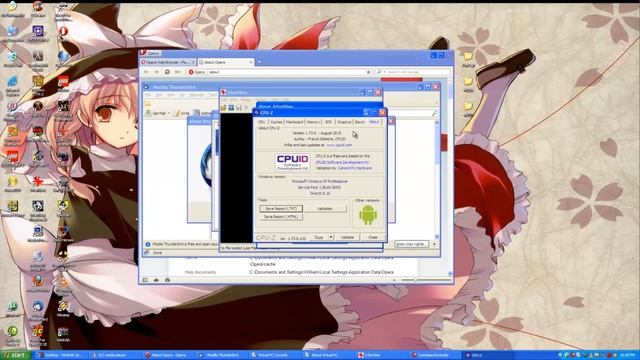This screenshot has width=640, height=360.
Task: Open the Thunderbird desktop icon
Action: (38, 306)
